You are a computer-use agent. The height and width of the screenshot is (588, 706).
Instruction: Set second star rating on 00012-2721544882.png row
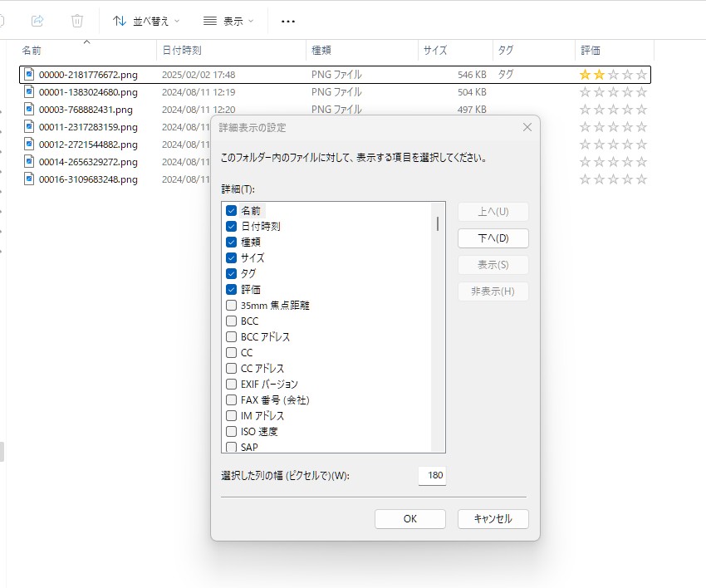pos(599,144)
